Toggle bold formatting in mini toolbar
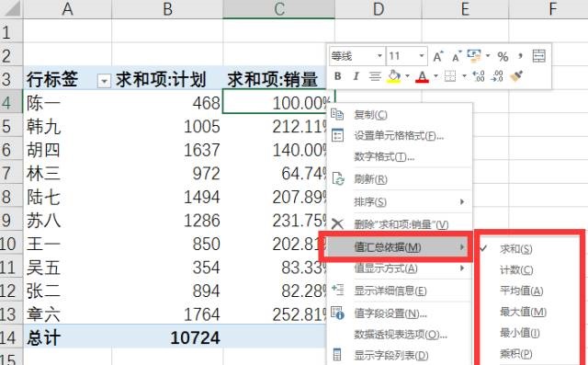 337,76
